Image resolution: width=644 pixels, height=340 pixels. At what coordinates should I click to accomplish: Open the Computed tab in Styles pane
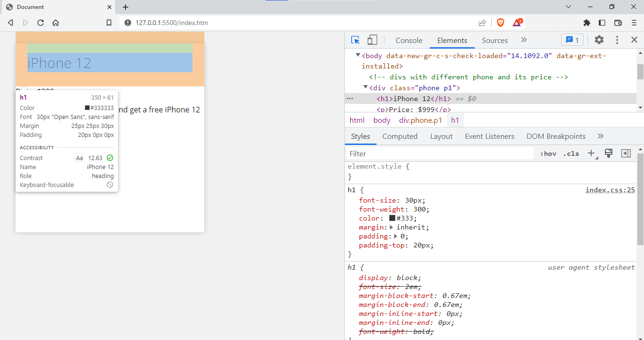pyautogui.click(x=400, y=136)
